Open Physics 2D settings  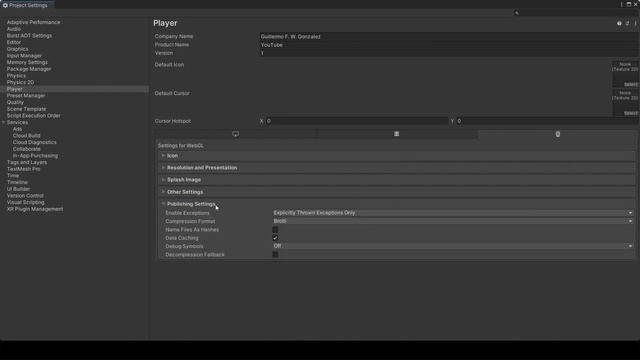click(x=20, y=82)
